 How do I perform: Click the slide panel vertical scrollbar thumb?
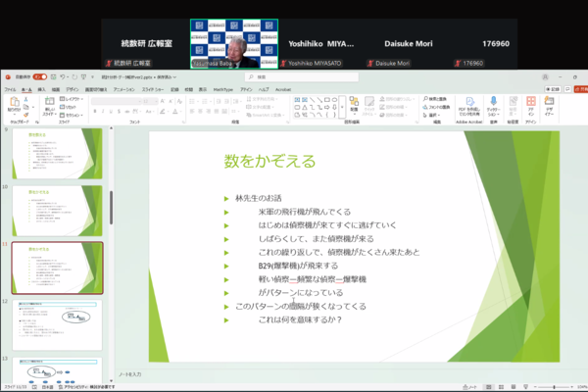point(111,208)
